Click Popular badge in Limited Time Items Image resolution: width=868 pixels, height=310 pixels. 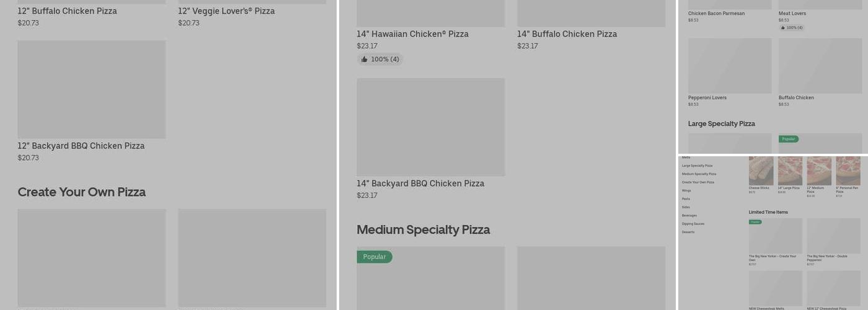point(755,222)
